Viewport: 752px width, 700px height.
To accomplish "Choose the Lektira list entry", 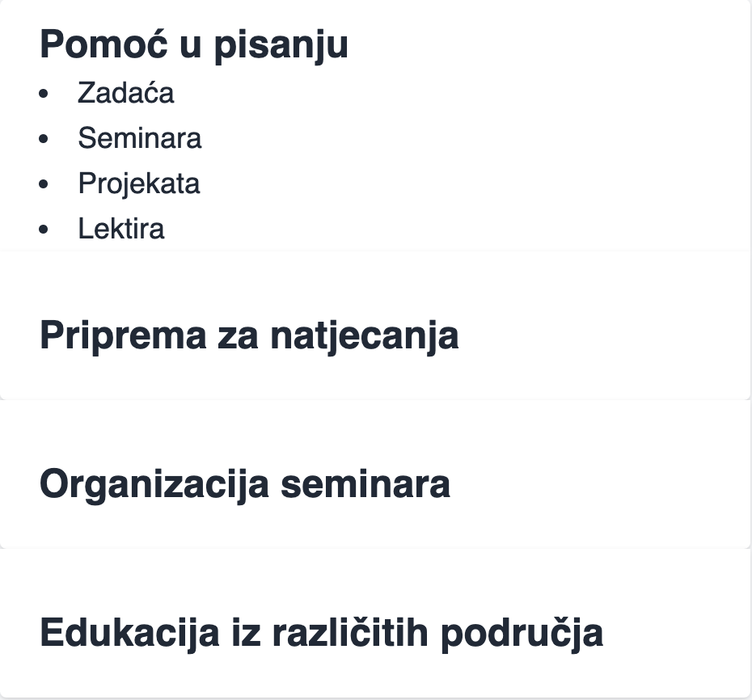I will pos(120,229).
